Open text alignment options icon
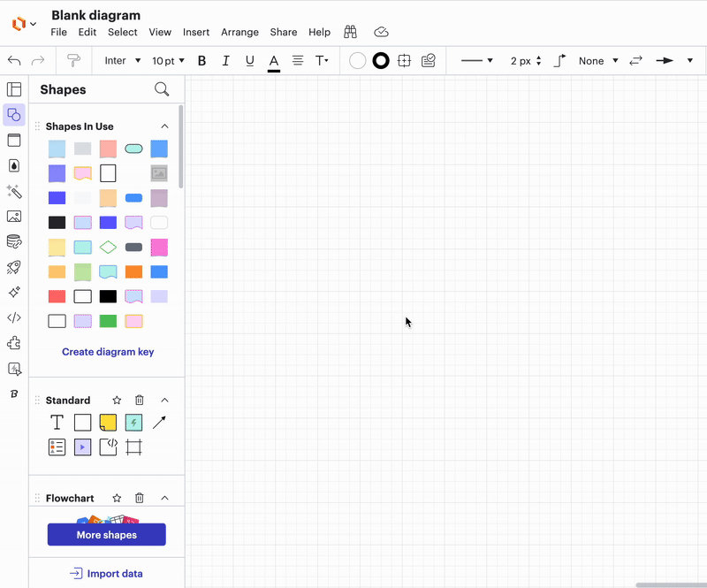 tap(298, 60)
